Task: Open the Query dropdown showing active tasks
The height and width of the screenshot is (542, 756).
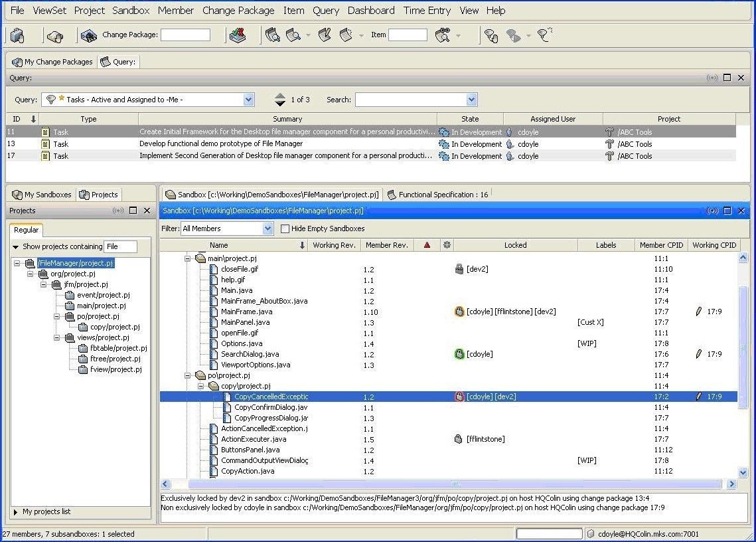Action: point(248,99)
